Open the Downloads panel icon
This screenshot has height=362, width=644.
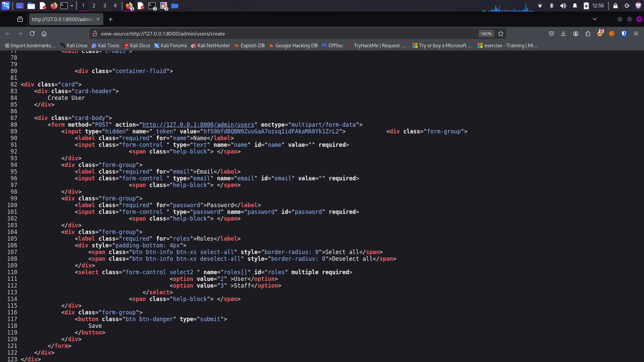(563, 34)
